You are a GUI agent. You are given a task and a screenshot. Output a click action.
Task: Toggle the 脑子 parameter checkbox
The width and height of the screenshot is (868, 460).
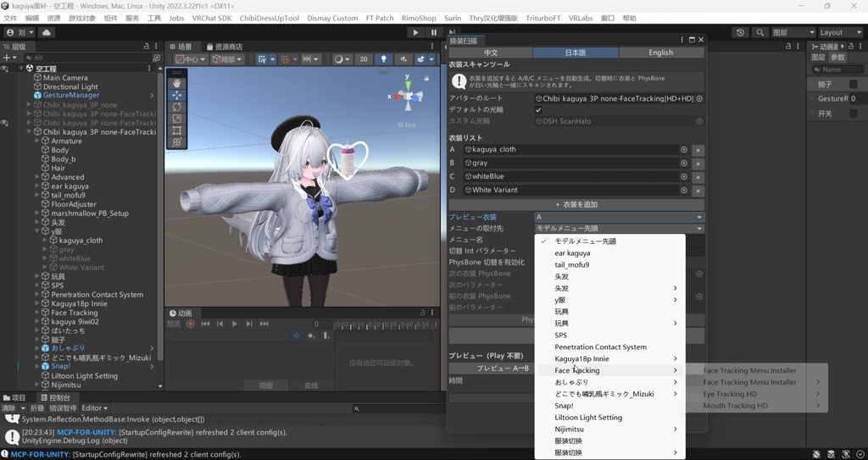[853, 84]
